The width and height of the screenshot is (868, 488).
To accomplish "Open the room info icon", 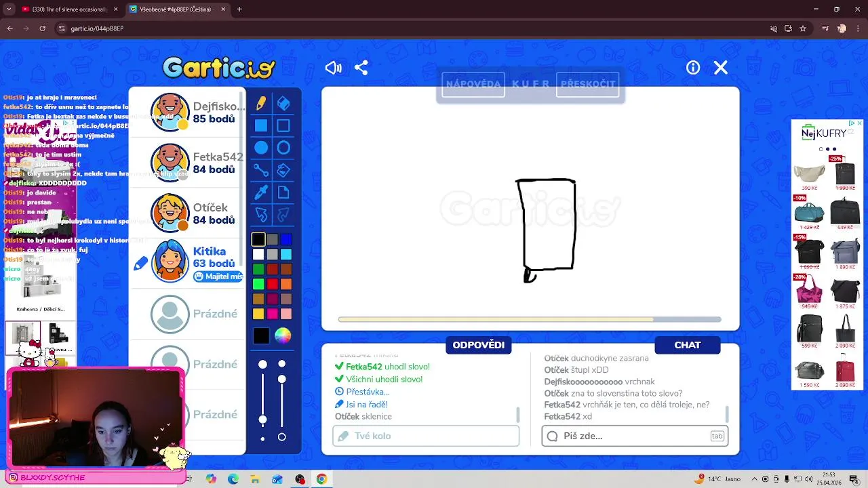I will [x=693, y=68].
